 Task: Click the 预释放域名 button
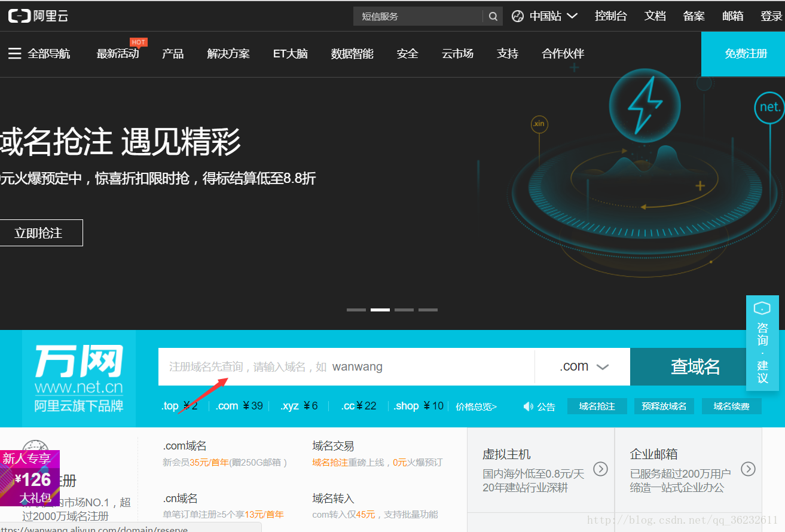coord(664,406)
